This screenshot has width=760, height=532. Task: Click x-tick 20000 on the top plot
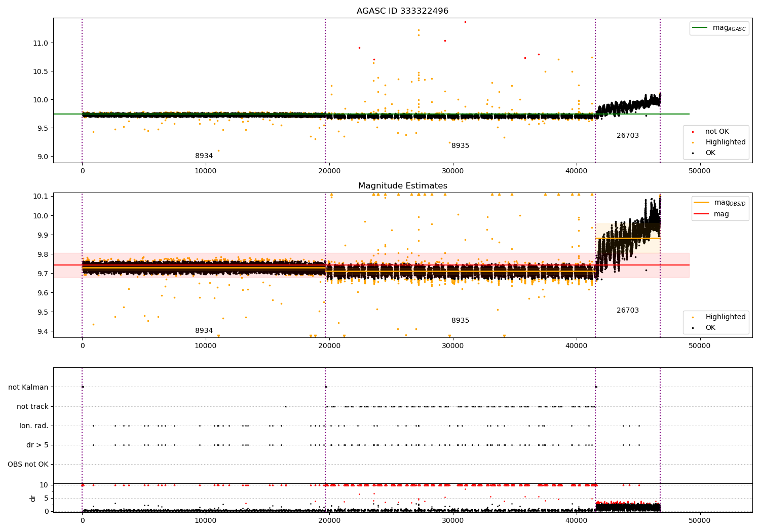point(329,171)
